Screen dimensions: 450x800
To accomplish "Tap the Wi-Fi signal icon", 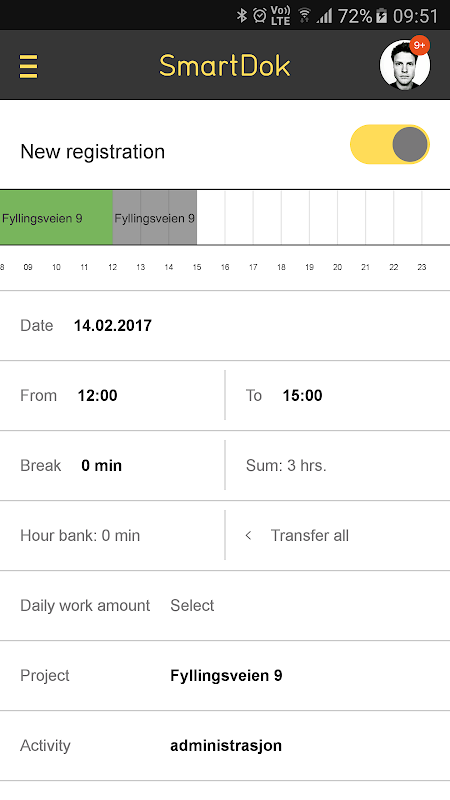I will pos(305,15).
